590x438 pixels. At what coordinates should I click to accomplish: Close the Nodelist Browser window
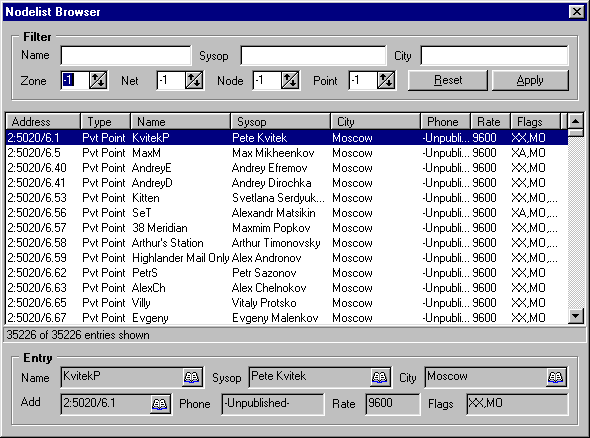pyautogui.click(x=576, y=12)
